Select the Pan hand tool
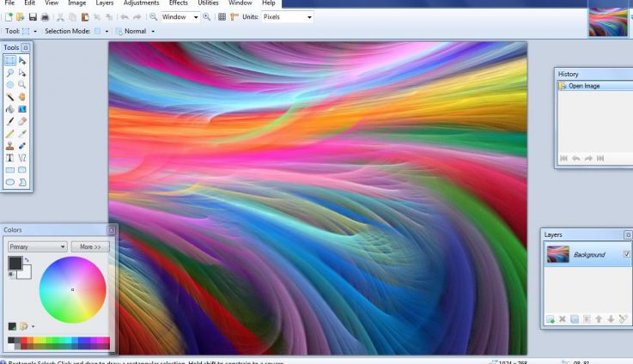The height and width of the screenshot is (364, 633). click(22, 97)
